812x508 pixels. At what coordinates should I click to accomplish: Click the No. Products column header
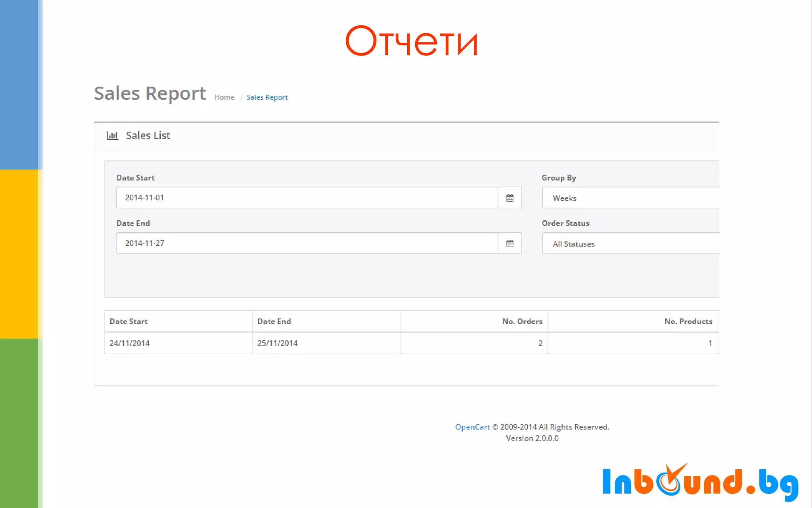pyautogui.click(x=633, y=321)
